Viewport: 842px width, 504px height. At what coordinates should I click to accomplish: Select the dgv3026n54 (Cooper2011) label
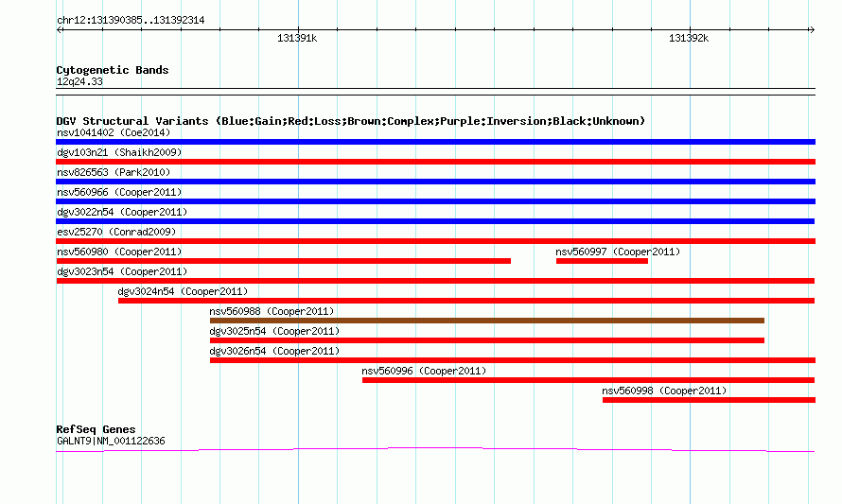pyautogui.click(x=274, y=351)
